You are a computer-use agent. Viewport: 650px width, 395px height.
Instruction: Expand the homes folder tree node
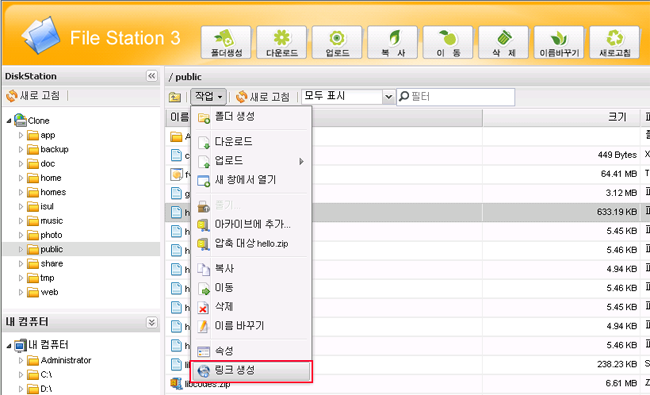coord(21,192)
